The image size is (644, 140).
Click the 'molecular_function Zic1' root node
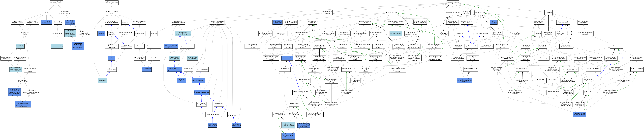click(x=56, y=3)
